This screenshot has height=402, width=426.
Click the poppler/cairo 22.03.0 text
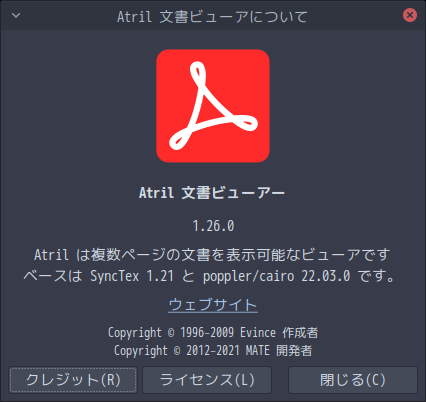pos(277,276)
